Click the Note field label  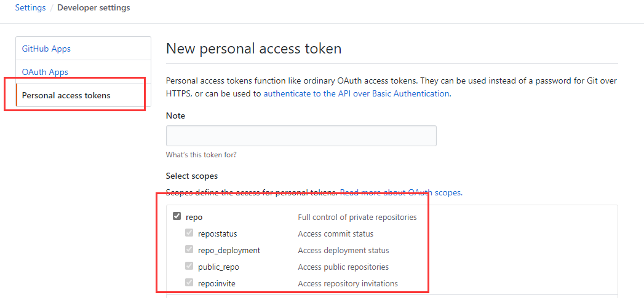click(175, 116)
